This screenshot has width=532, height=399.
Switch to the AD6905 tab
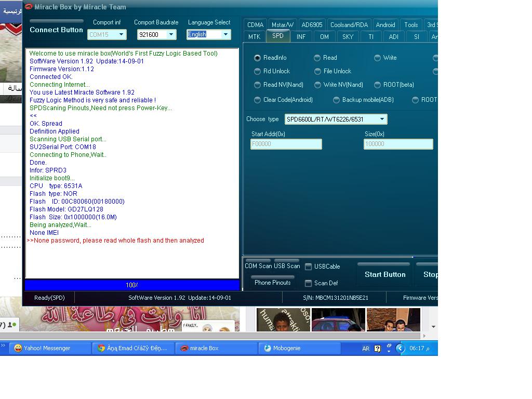312,25
